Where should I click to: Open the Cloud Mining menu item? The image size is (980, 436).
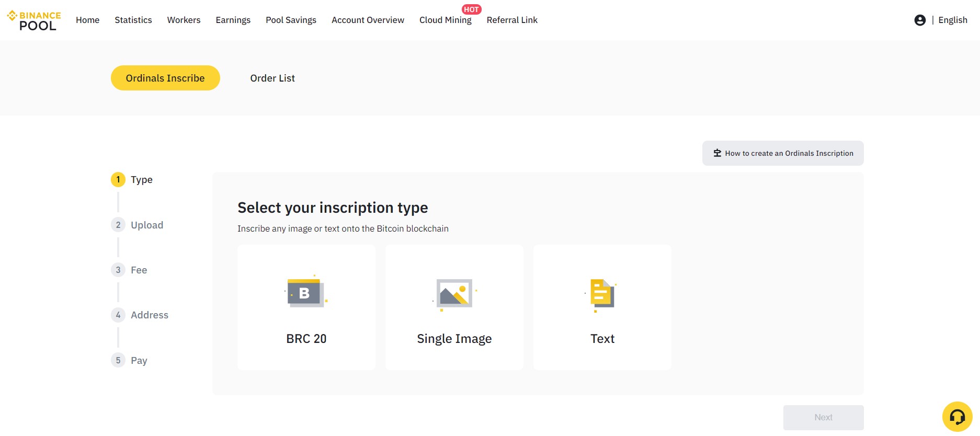coord(446,20)
